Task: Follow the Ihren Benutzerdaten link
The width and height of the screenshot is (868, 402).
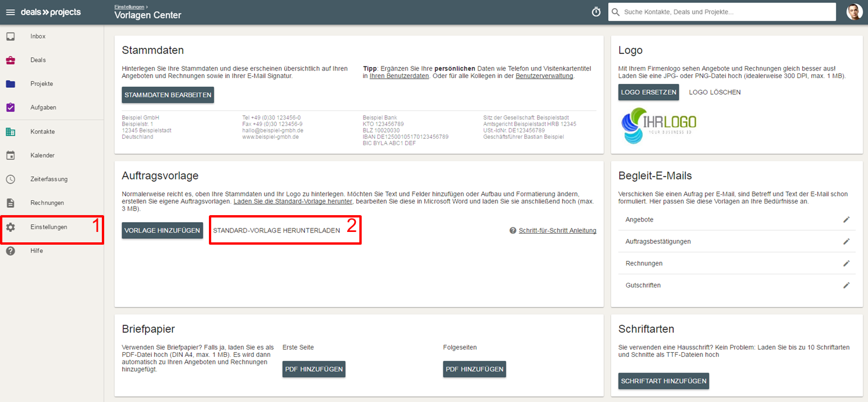Action: (399, 76)
